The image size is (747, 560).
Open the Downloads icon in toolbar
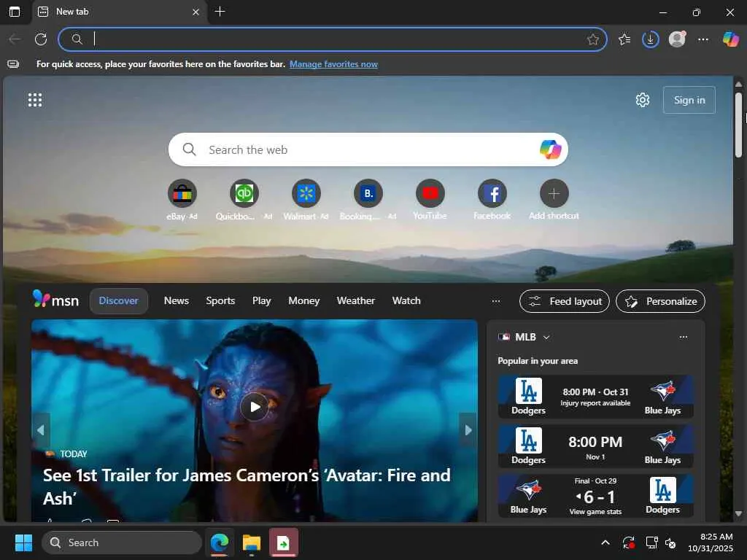[650, 39]
